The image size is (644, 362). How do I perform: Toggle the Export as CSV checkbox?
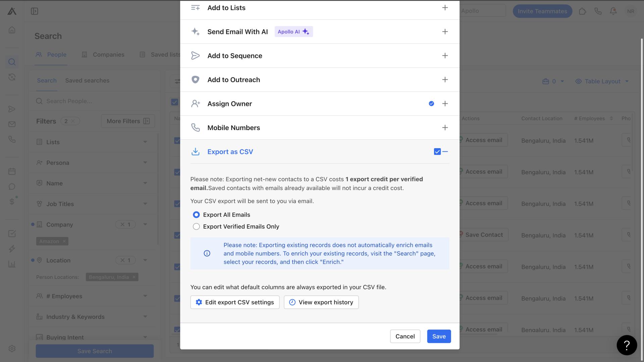437,152
